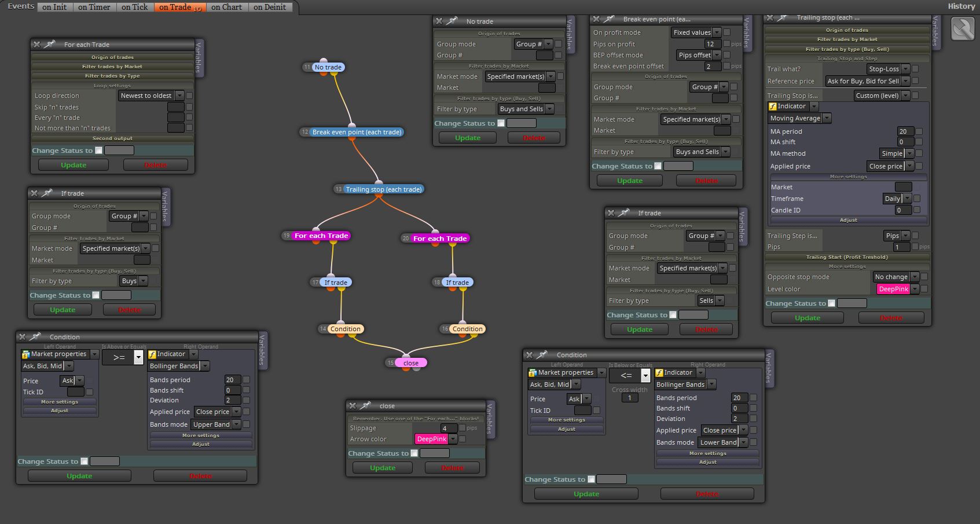Toggle checkbox beside MA period value
This screenshot has width=980, height=524.
919,131
